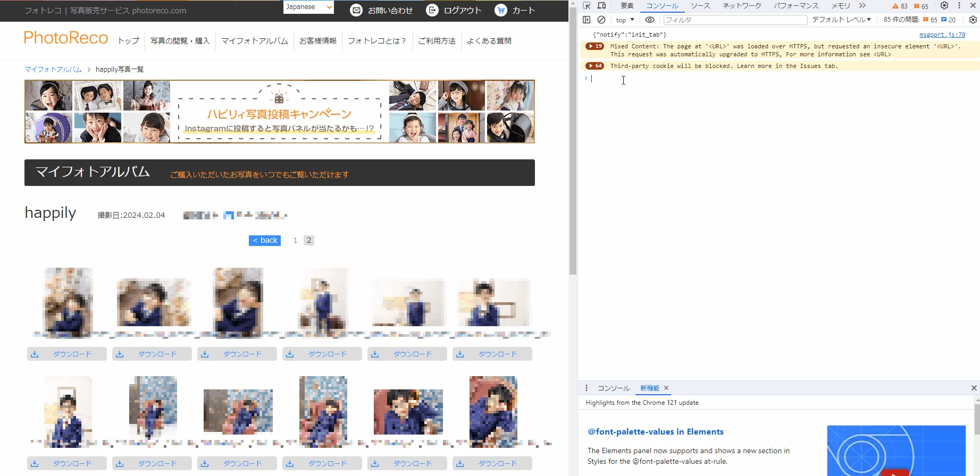Click the download icon under the sixth photo in the first row
980x476 pixels.
460,354
